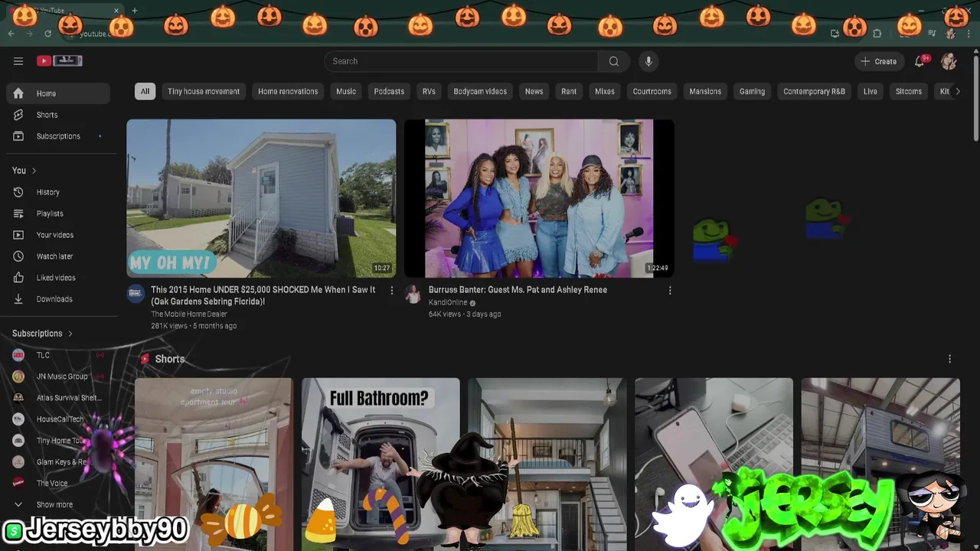The image size is (980, 551).
Task: Focus the Search input field
Action: pos(462,61)
